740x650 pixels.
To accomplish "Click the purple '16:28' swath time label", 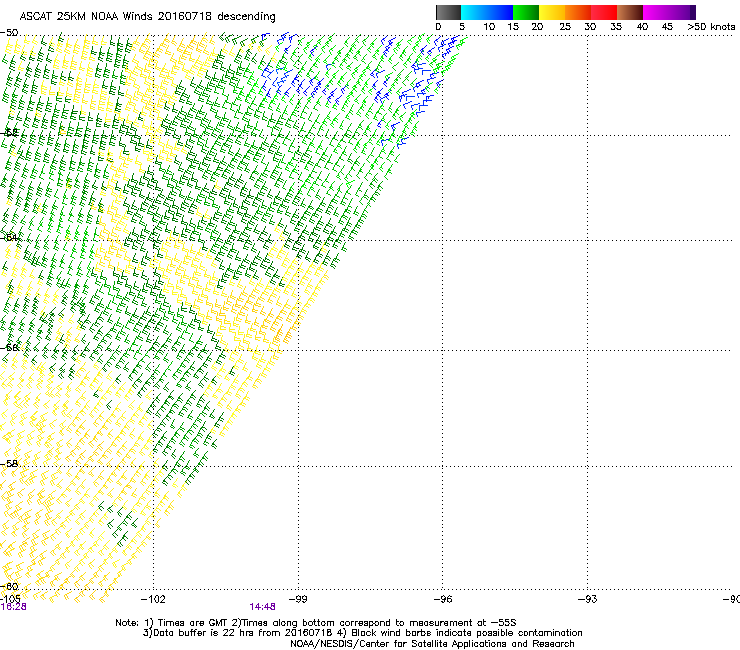I will click(13, 607).
